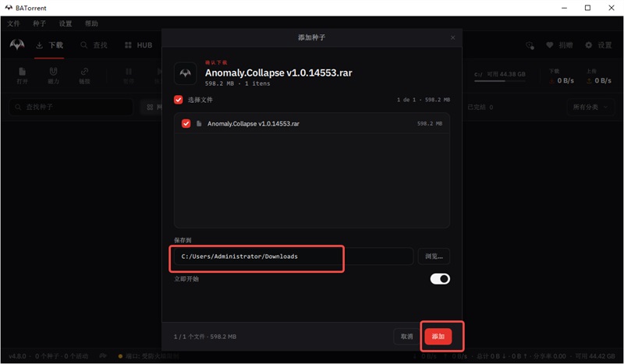This screenshot has width=624, height=364.
Task: Click the Magnet (磁力) toolbar icon
Action: [53, 72]
